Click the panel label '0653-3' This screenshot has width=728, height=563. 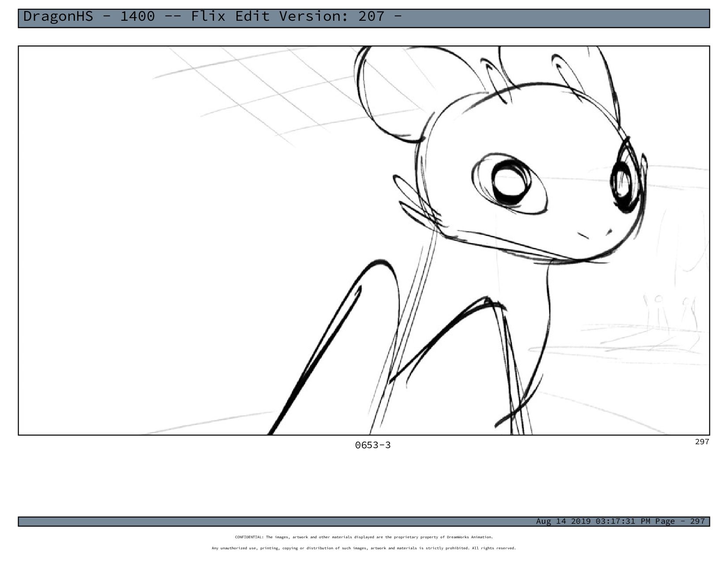(x=373, y=445)
